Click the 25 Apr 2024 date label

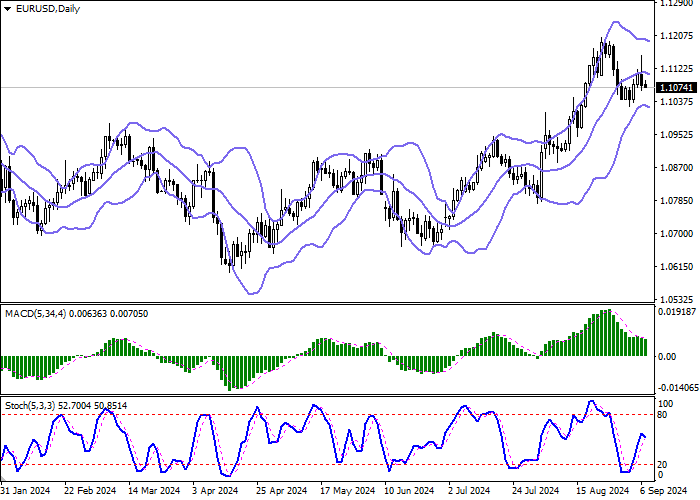click(283, 491)
